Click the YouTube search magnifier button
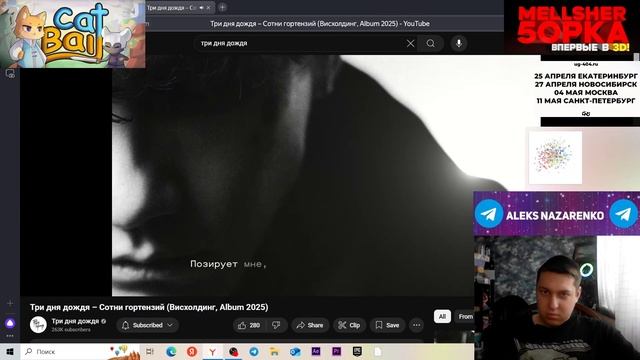The width and height of the screenshot is (640, 360). [x=431, y=43]
